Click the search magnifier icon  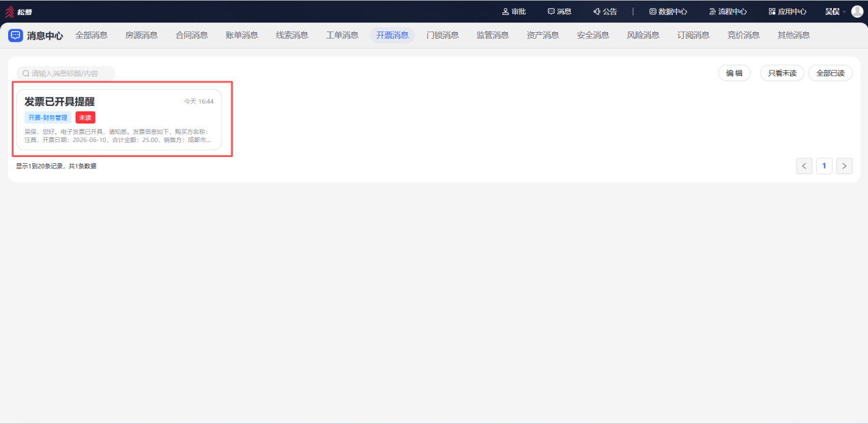26,73
